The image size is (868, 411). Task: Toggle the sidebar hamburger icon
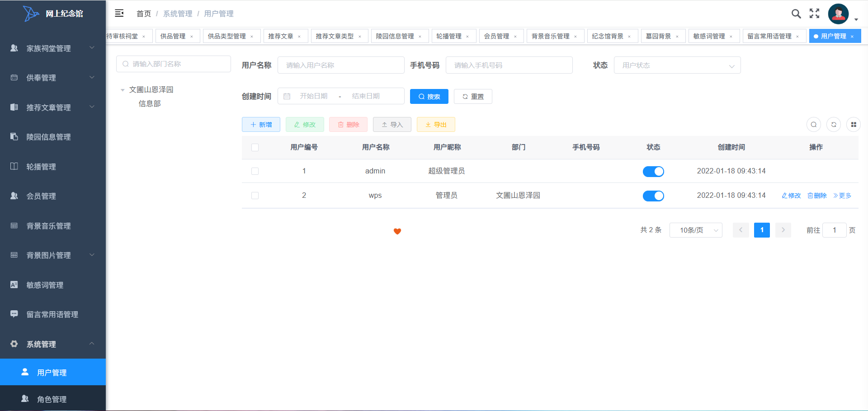pyautogui.click(x=119, y=13)
